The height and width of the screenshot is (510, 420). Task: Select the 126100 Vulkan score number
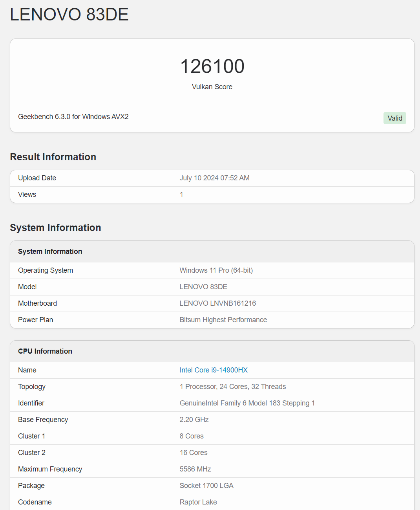(212, 66)
